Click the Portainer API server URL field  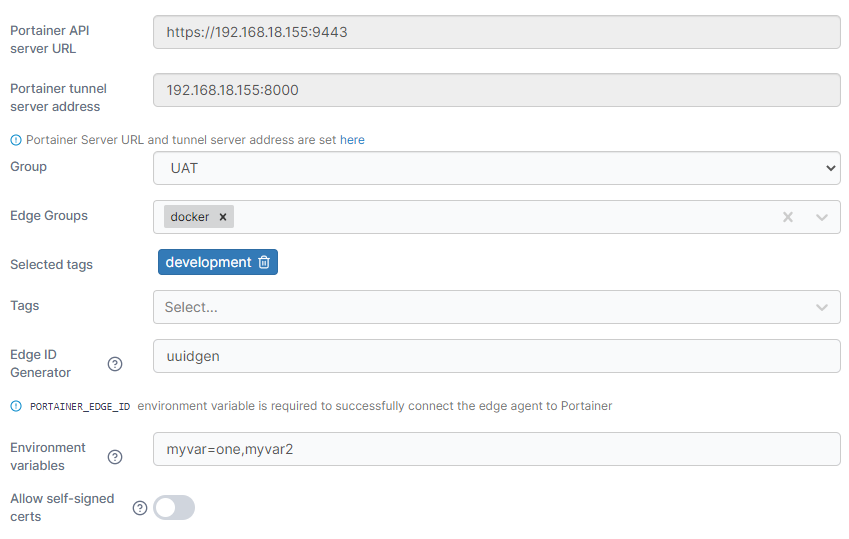point(496,32)
